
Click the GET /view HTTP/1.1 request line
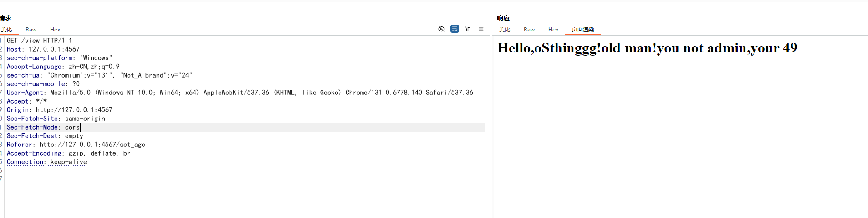(x=40, y=41)
